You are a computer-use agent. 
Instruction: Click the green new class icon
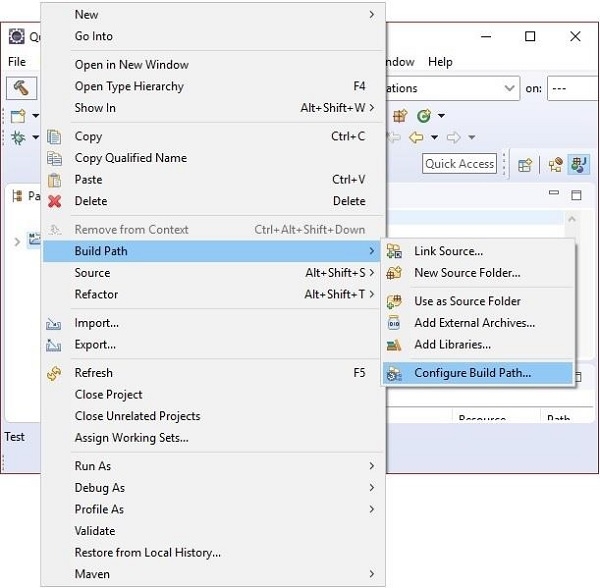point(424,116)
